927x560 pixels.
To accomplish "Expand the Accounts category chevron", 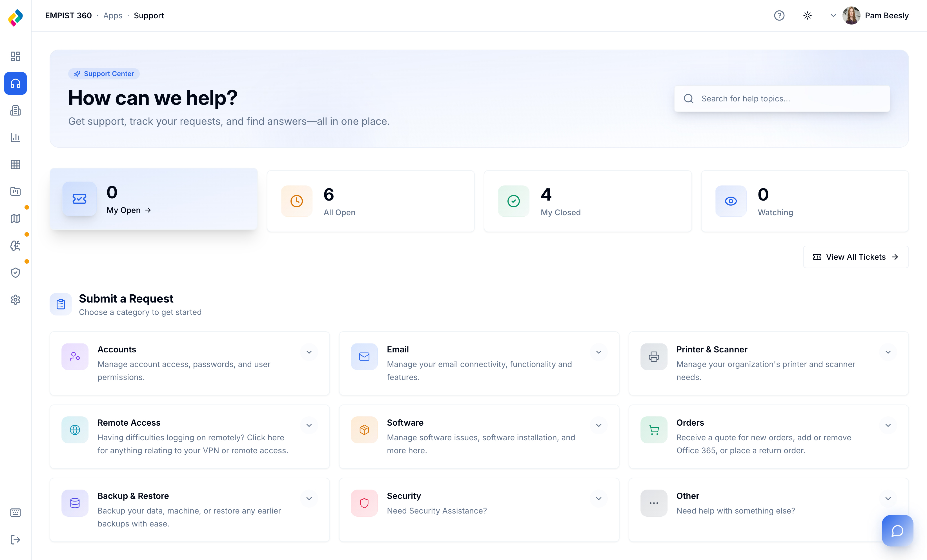I will [309, 352].
